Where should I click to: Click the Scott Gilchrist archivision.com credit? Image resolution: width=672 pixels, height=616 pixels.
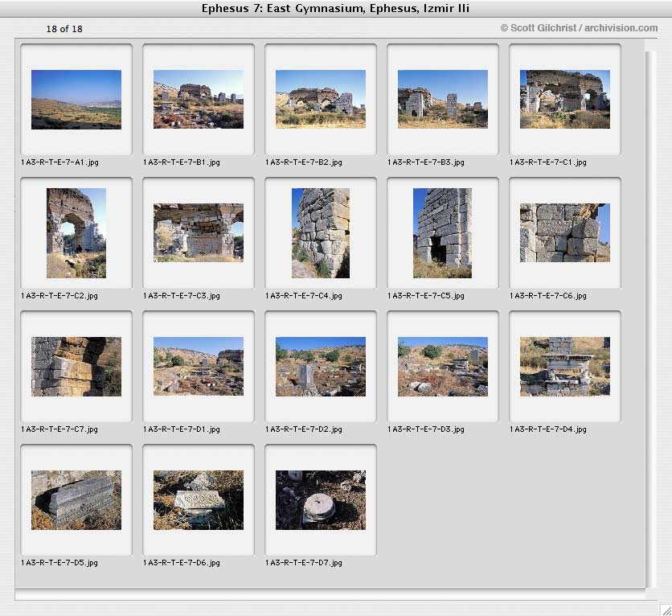coord(579,28)
